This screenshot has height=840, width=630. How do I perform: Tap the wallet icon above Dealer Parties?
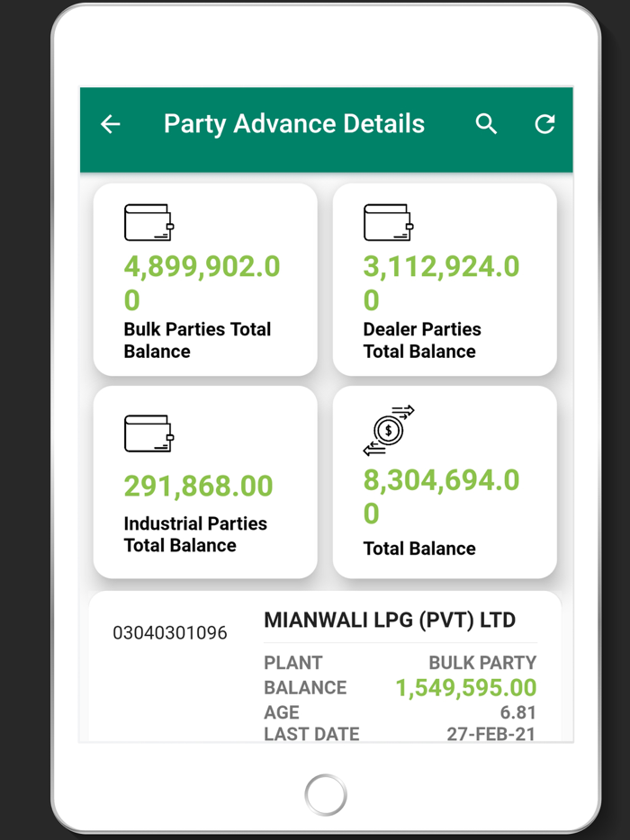pyautogui.click(x=388, y=222)
